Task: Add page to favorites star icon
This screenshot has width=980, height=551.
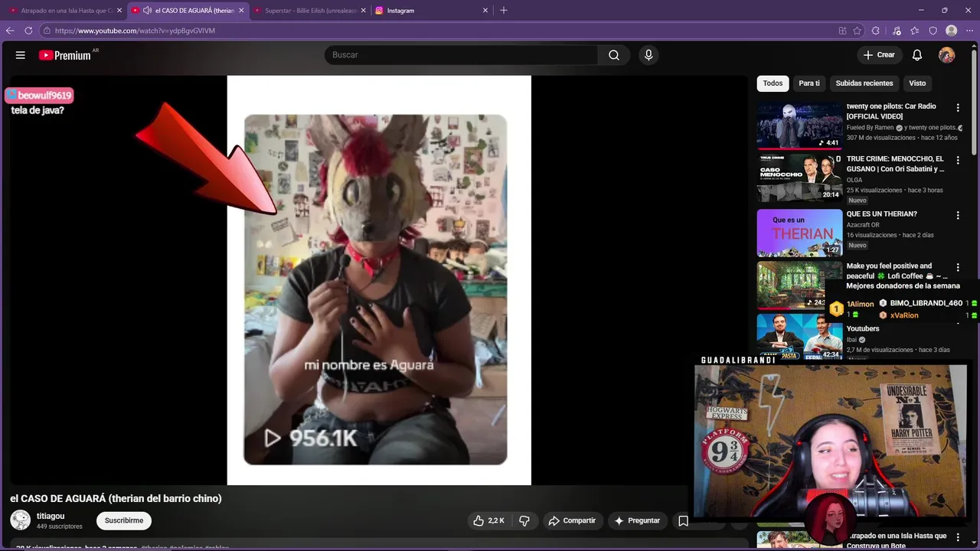Action: pyautogui.click(x=857, y=31)
